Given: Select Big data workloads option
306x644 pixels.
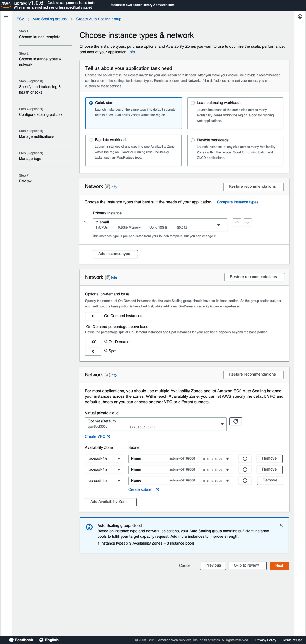Looking at the screenshot, I should (x=133, y=150).
